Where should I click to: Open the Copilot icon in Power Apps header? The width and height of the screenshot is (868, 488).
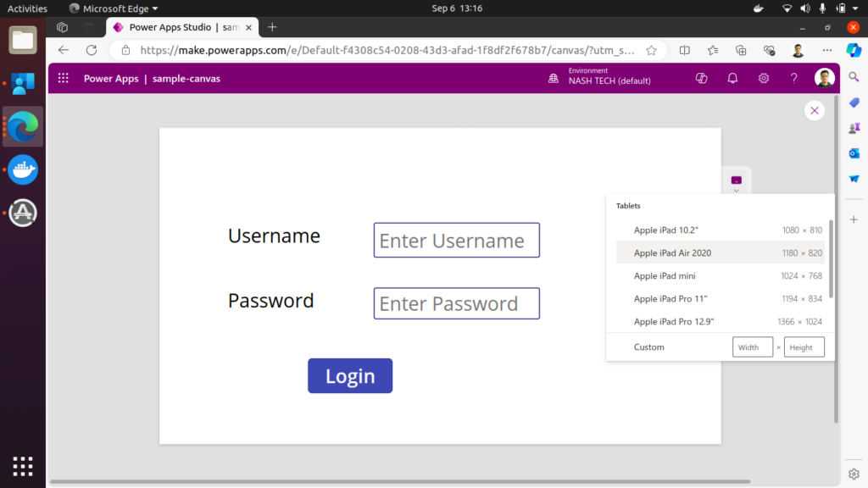[x=701, y=79]
